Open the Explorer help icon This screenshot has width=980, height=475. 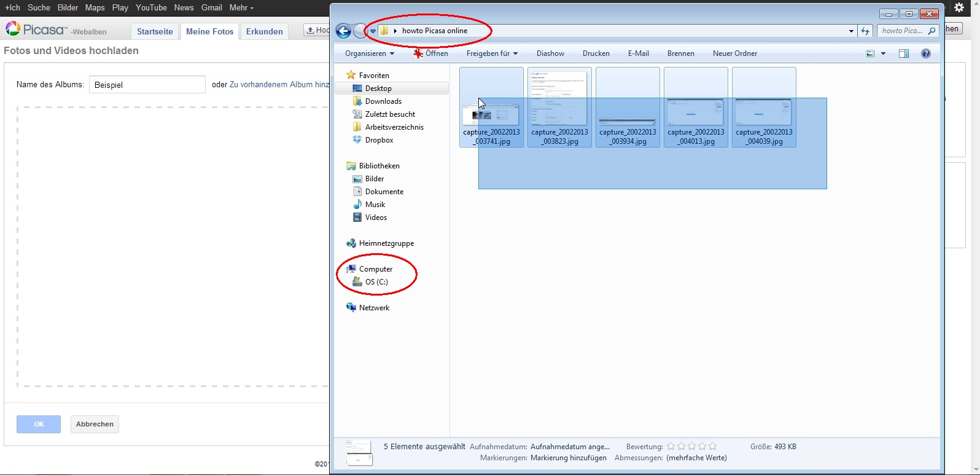(x=926, y=53)
